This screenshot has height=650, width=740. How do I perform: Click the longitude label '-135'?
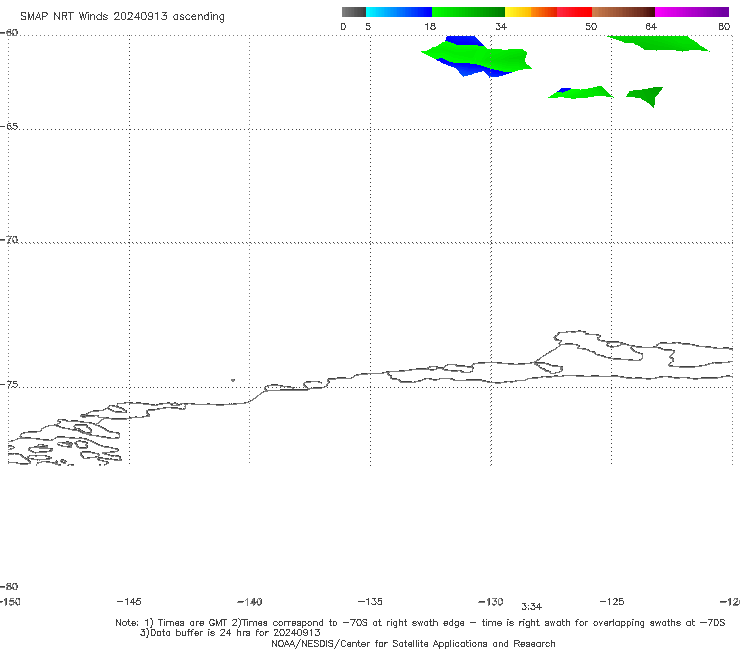pyautogui.click(x=370, y=601)
